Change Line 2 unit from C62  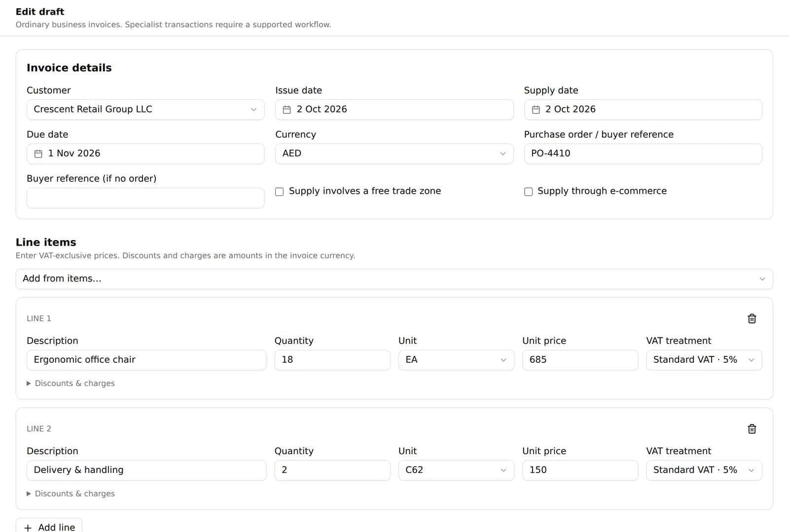[456, 470]
